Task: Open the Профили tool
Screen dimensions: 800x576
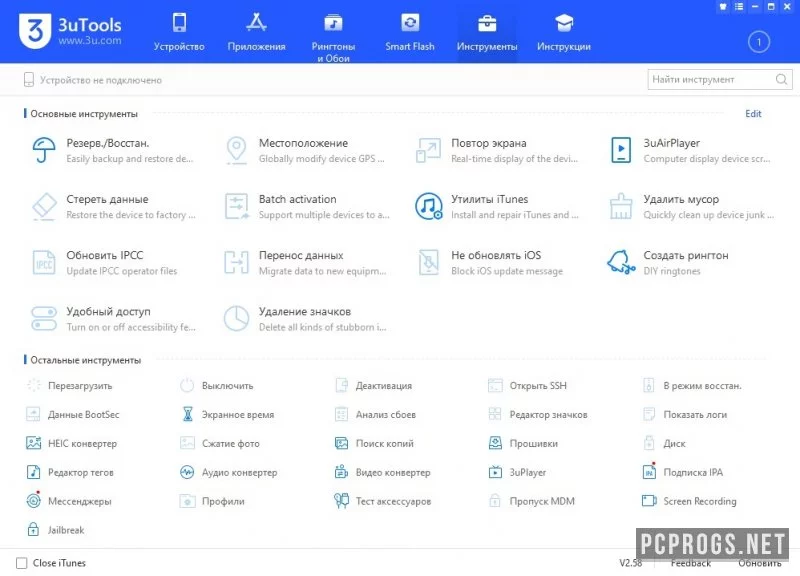Action: pyautogui.click(x=212, y=501)
